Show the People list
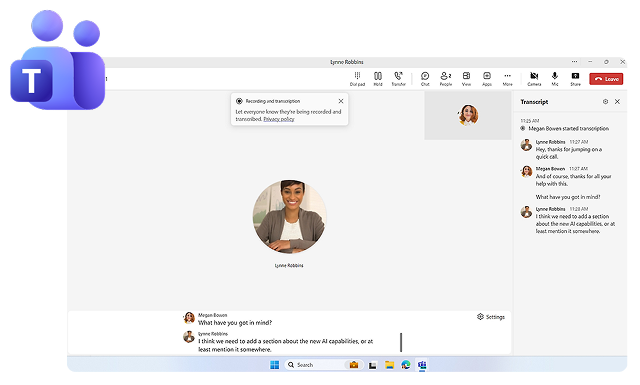The image size is (640, 385). click(446, 79)
